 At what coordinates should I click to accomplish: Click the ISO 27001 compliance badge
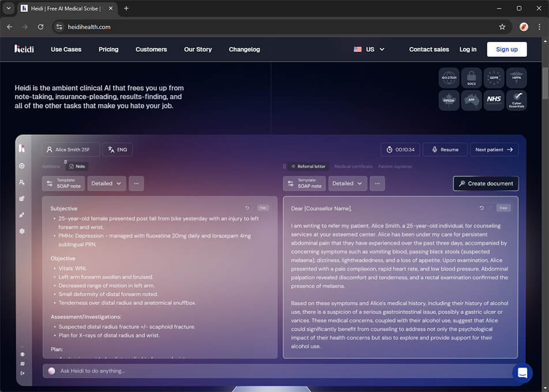point(449,78)
